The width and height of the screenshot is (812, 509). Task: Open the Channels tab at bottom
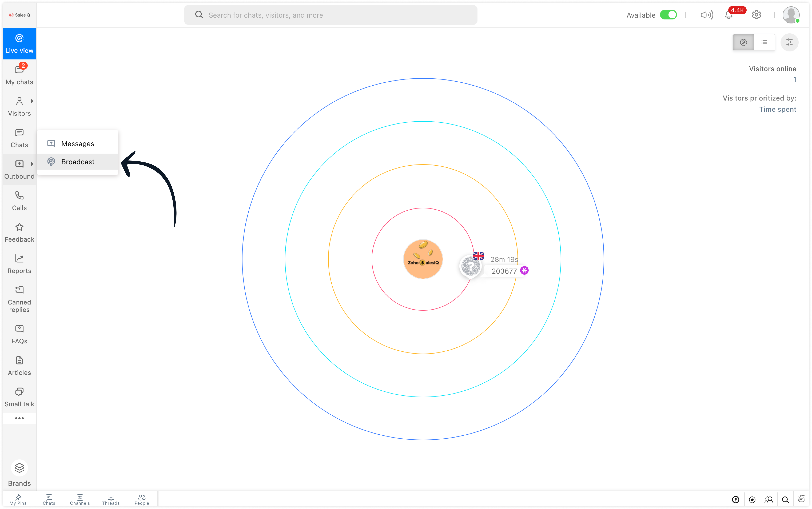[80, 500]
